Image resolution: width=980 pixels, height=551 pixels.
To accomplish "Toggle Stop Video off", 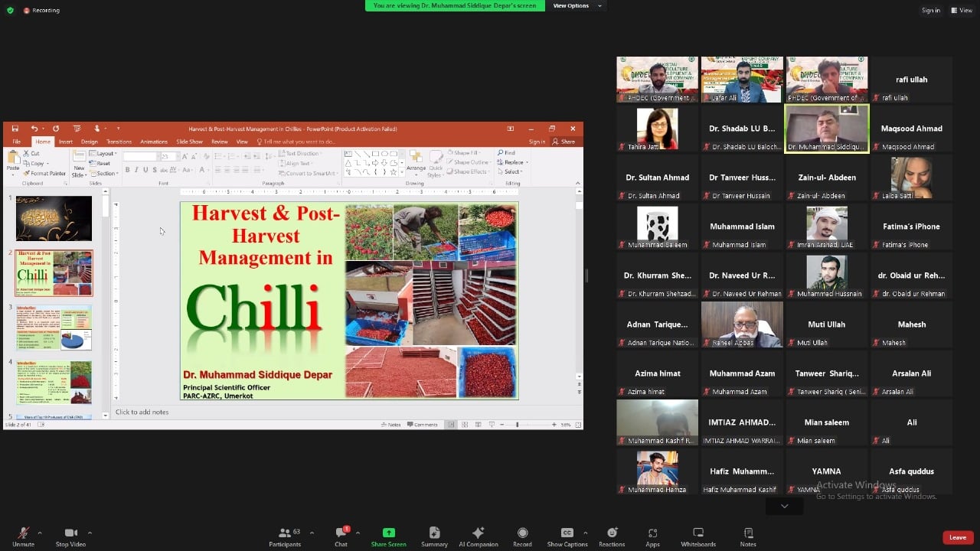I will tap(71, 536).
